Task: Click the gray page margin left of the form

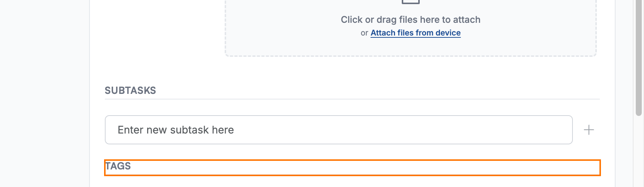Action: click(45, 93)
